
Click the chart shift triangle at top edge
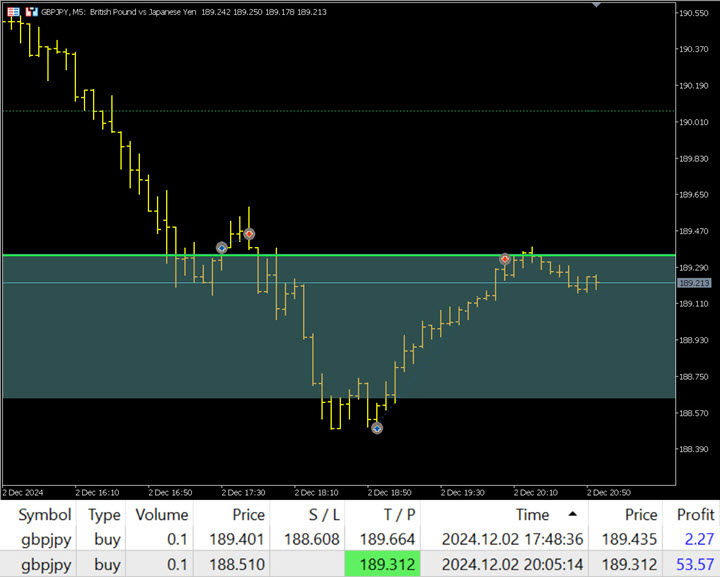pos(597,5)
